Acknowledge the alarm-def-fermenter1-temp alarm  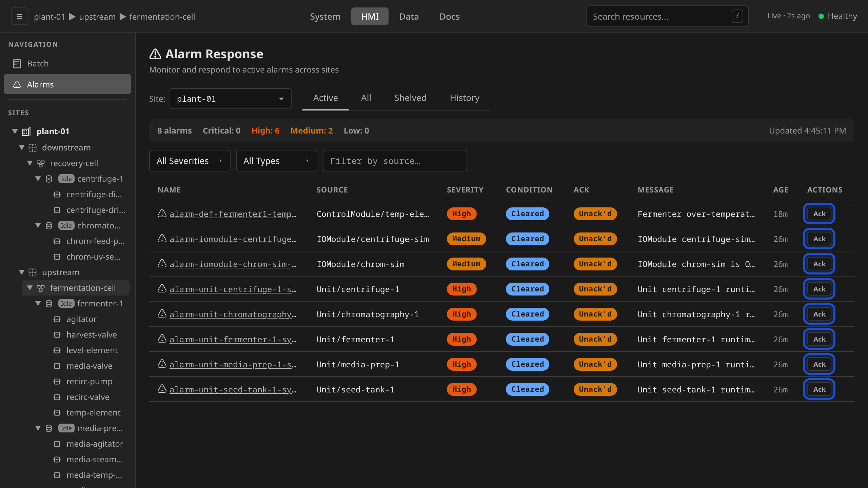coord(819,214)
